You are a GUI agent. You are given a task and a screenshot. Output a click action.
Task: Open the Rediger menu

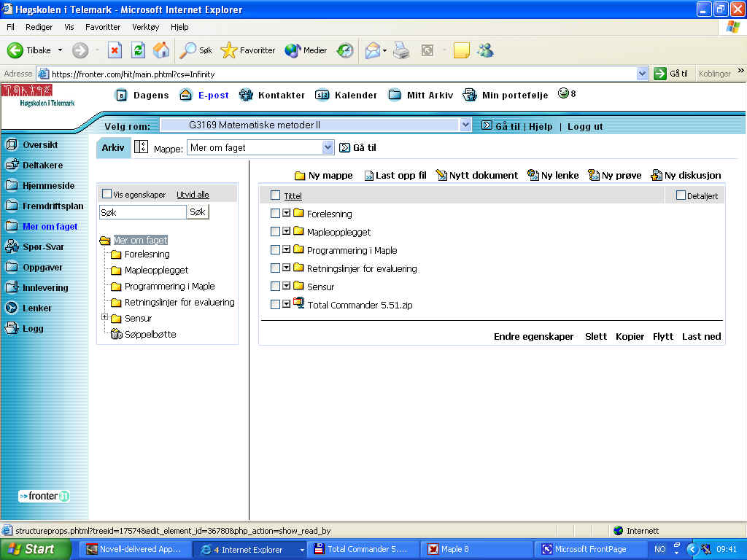pyautogui.click(x=39, y=27)
